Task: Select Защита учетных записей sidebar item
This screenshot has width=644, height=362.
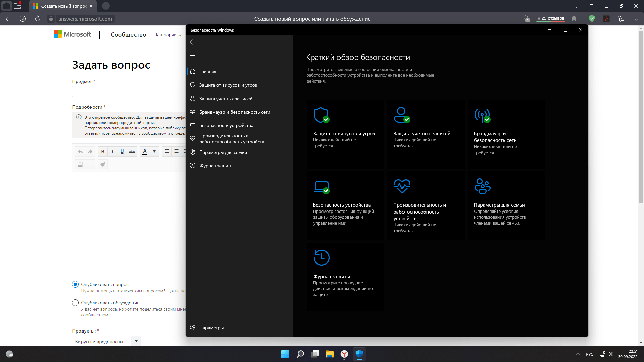Action: (x=226, y=99)
